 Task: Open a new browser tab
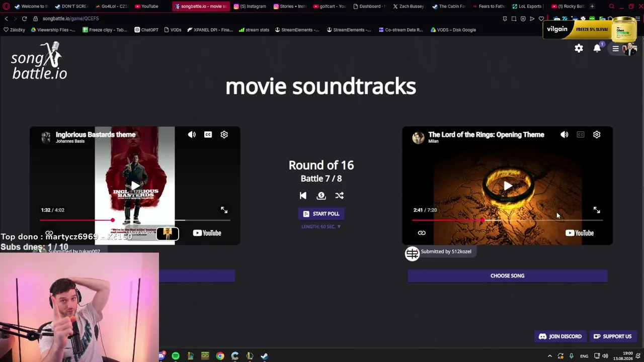click(x=592, y=7)
